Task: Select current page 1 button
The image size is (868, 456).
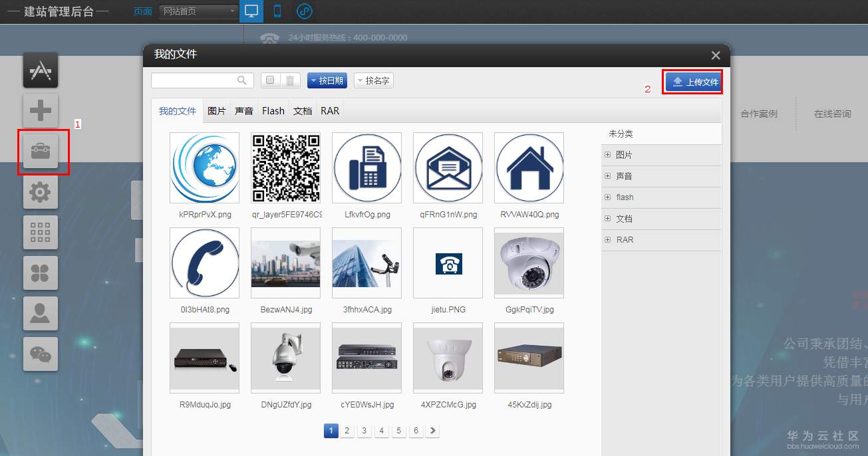Action: [331, 431]
